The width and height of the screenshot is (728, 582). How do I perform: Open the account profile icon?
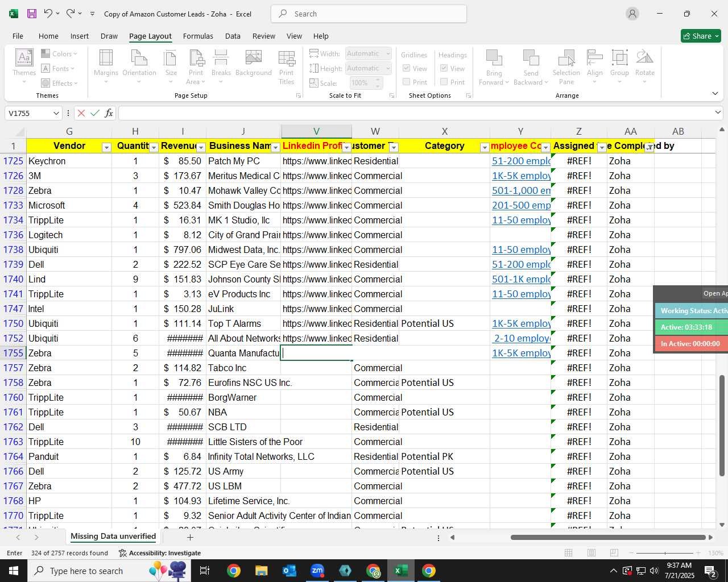(x=632, y=14)
